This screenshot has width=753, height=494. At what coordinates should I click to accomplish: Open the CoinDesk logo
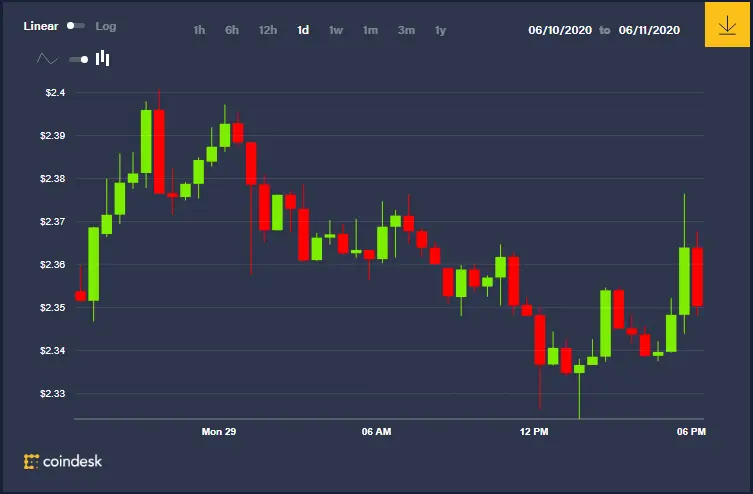click(x=63, y=461)
